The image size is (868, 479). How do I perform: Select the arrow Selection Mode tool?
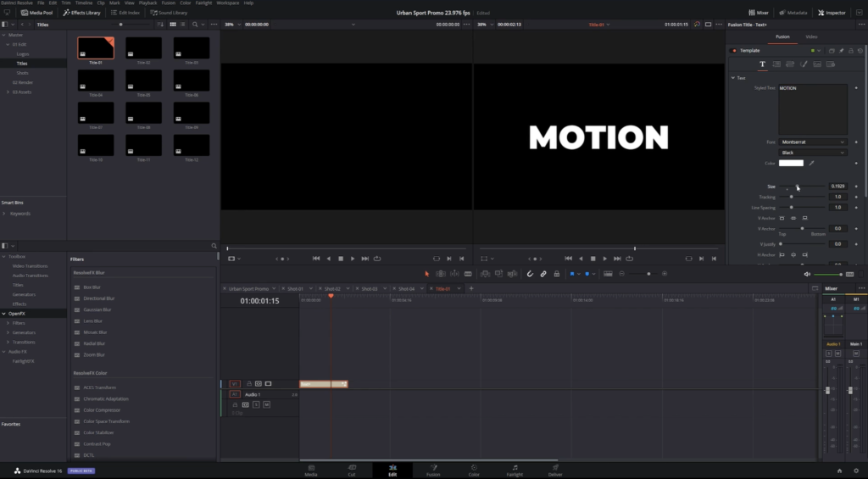[x=426, y=274]
